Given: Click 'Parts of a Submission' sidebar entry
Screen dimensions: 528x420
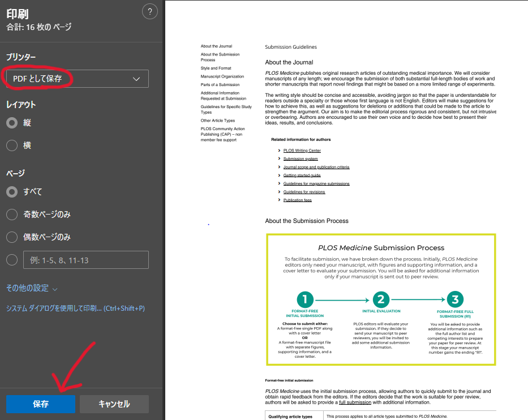Looking at the screenshot, I should click(x=220, y=85).
